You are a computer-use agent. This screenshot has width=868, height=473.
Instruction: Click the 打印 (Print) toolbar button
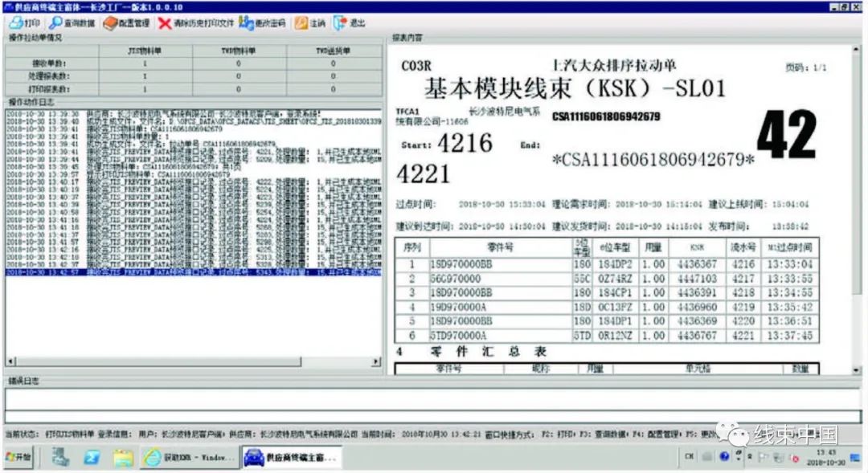(26, 23)
